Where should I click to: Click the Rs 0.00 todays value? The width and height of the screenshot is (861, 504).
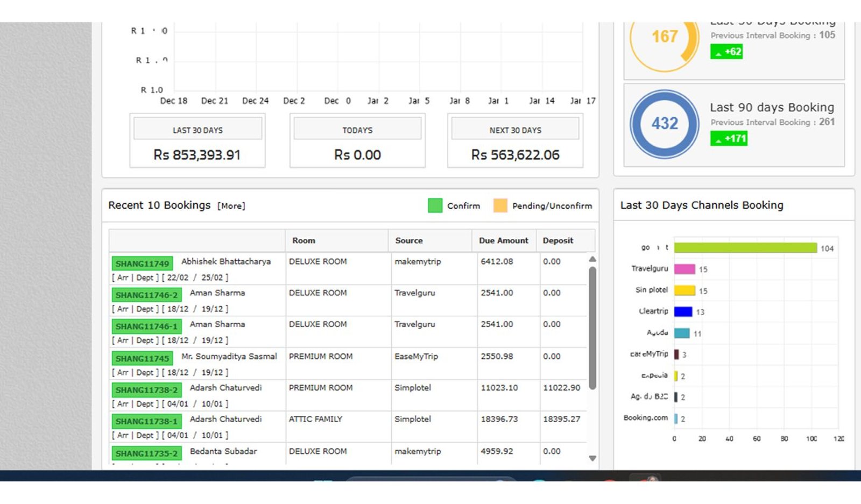357,155
